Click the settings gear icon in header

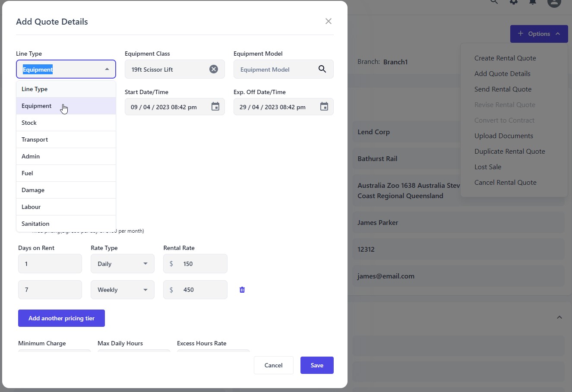pyautogui.click(x=513, y=2)
